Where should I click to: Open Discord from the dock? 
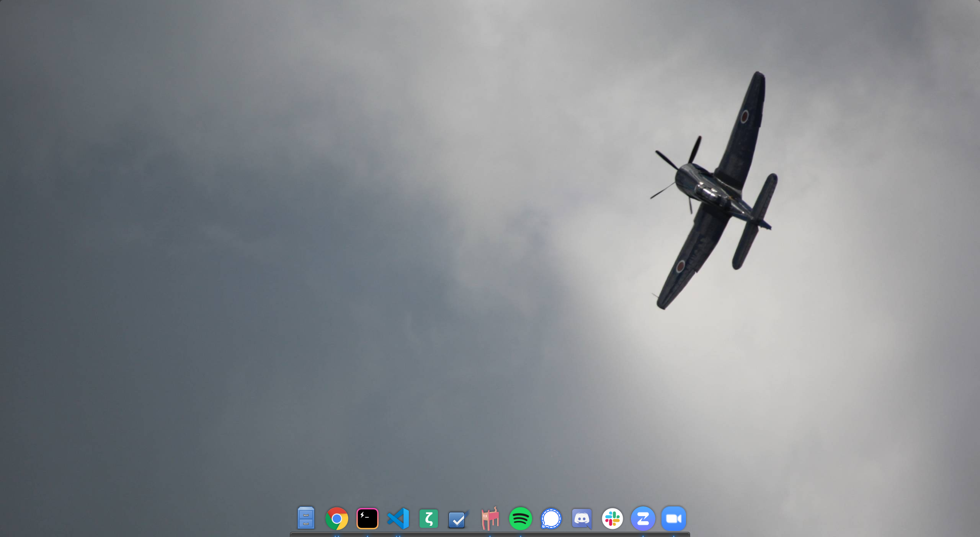point(582,519)
